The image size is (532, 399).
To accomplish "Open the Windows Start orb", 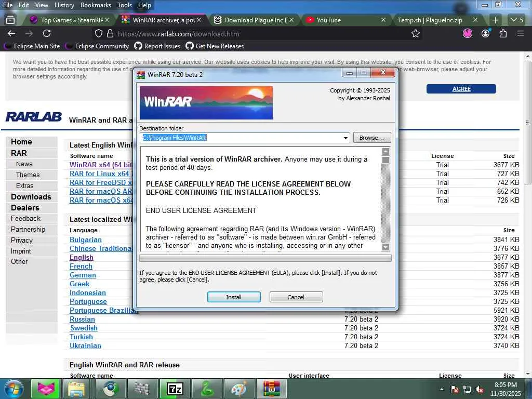I will [x=14, y=389].
